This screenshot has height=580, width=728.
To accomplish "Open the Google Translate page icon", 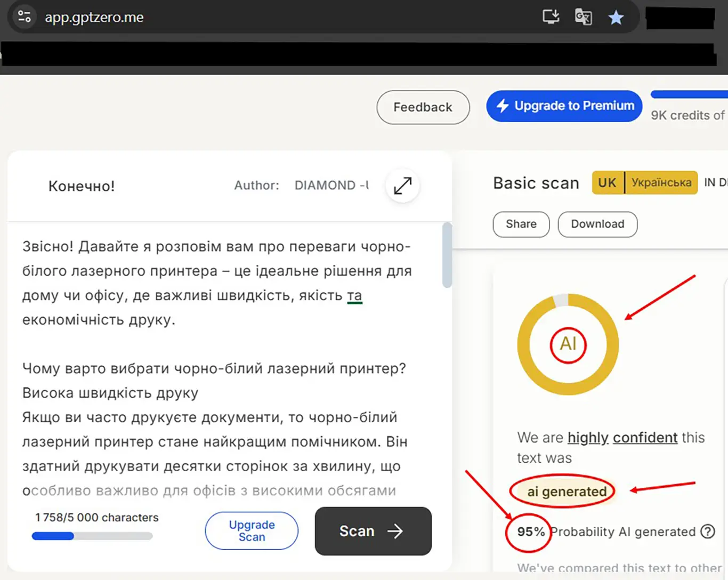I will pos(583,17).
